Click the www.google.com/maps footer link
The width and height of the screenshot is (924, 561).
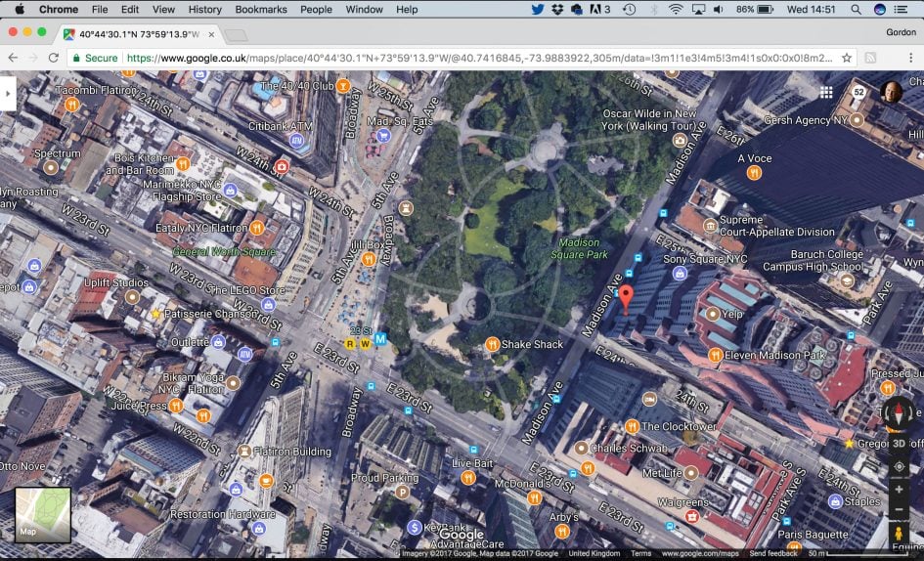[700, 553]
